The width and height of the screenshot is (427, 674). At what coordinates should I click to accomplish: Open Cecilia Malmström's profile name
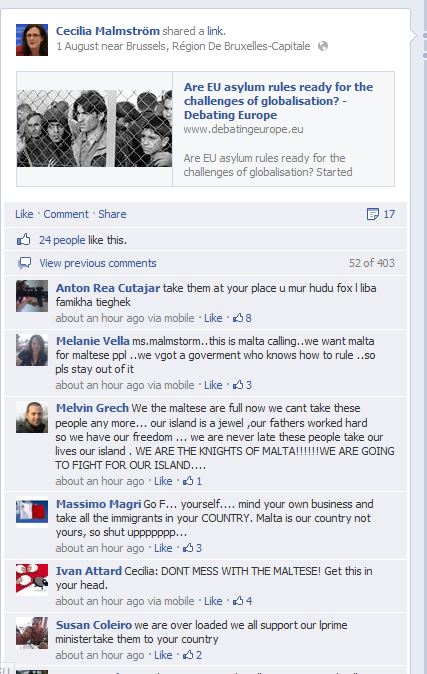pos(108,31)
